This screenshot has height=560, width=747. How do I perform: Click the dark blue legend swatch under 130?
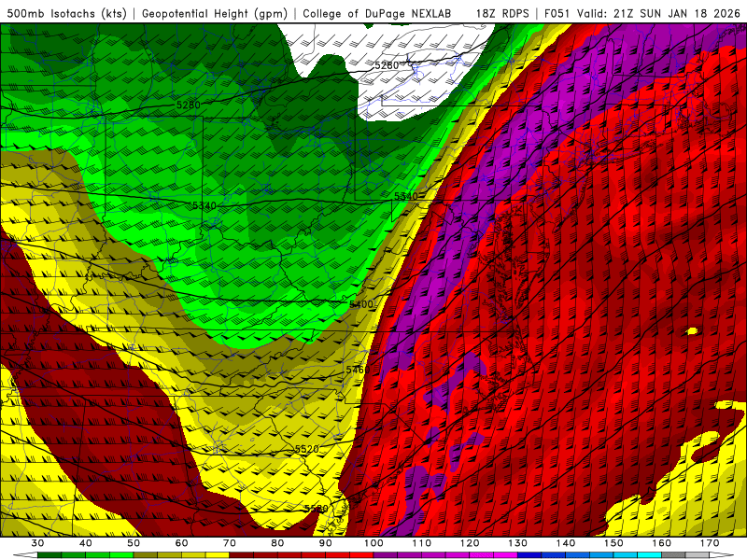coord(529,555)
